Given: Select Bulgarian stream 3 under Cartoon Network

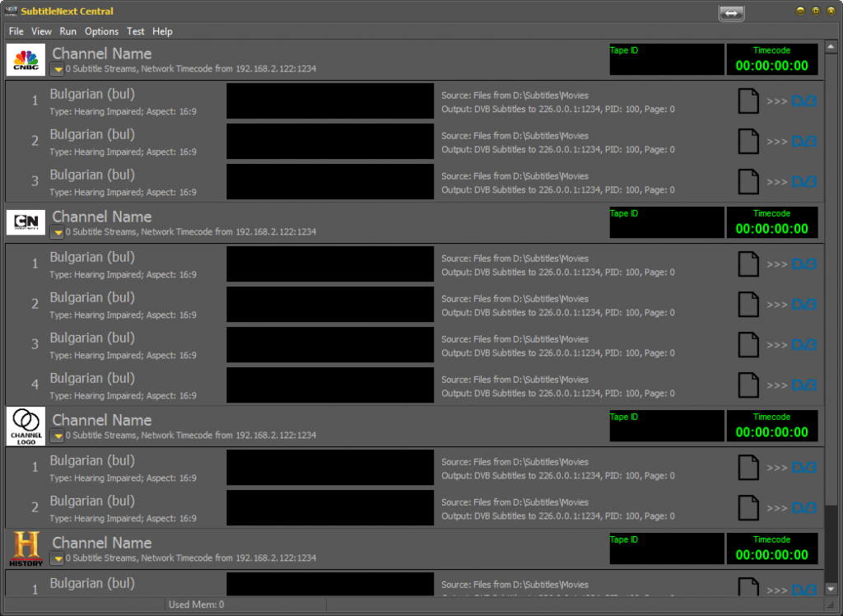Looking at the screenshot, I should [x=92, y=338].
